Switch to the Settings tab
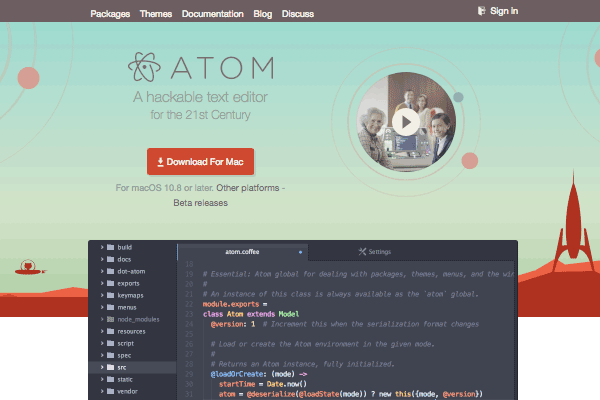 tap(375, 252)
